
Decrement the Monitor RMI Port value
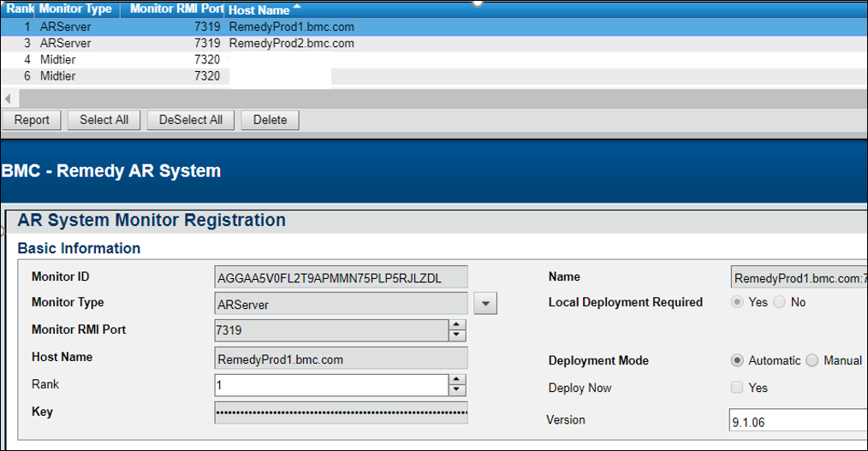458,335
